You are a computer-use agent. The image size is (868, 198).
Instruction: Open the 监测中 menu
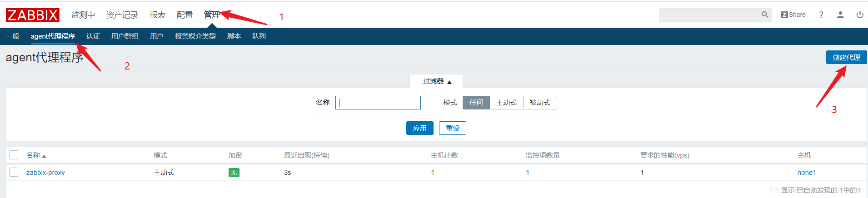(83, 15)
